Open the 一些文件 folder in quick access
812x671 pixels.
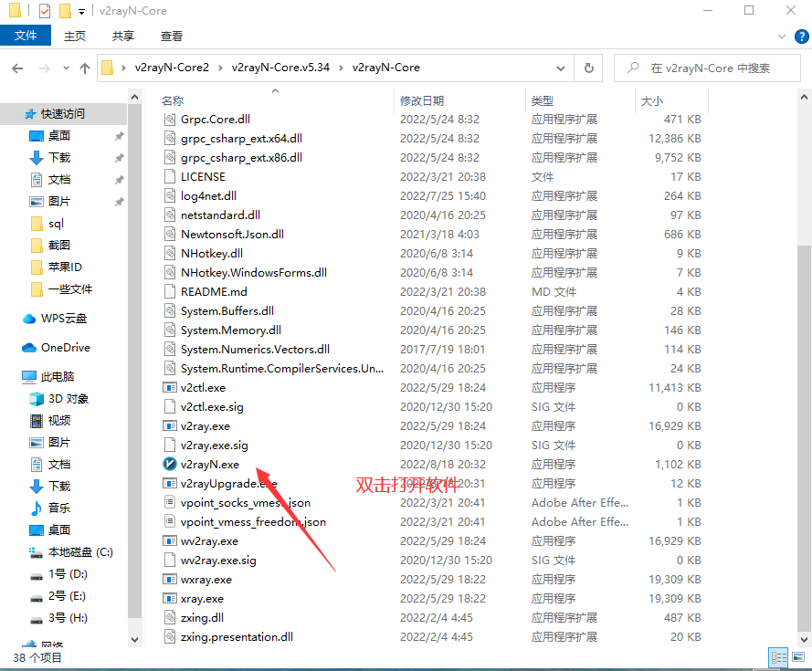point(61,288)
